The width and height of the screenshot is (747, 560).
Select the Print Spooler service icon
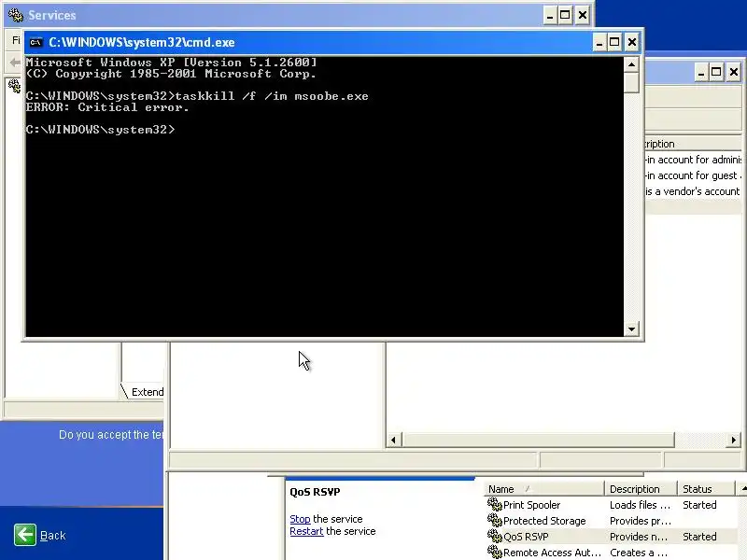coord(495,504)
